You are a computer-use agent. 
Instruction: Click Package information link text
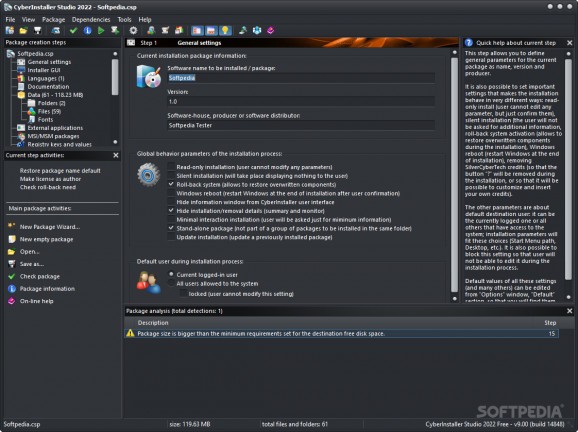[47, 289]
